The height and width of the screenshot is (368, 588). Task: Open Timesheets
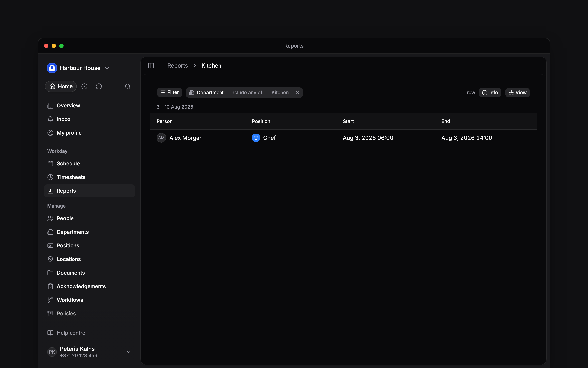(89, 177)
